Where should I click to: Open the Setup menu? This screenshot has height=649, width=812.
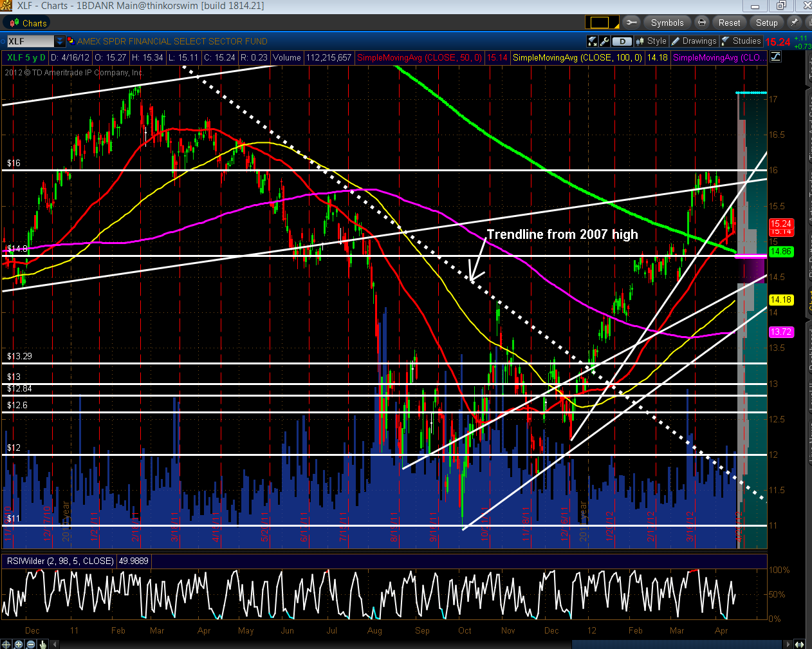click(766, 23)
